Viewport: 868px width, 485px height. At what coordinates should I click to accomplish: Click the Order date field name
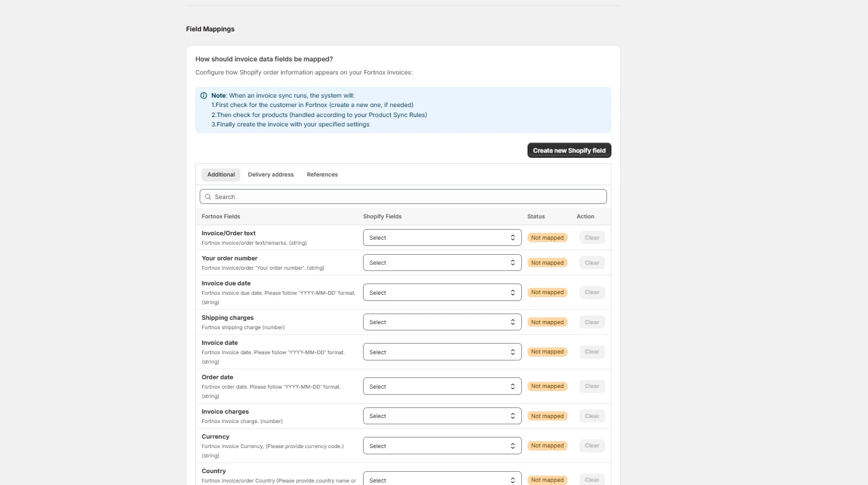click(x=217, y=377)
